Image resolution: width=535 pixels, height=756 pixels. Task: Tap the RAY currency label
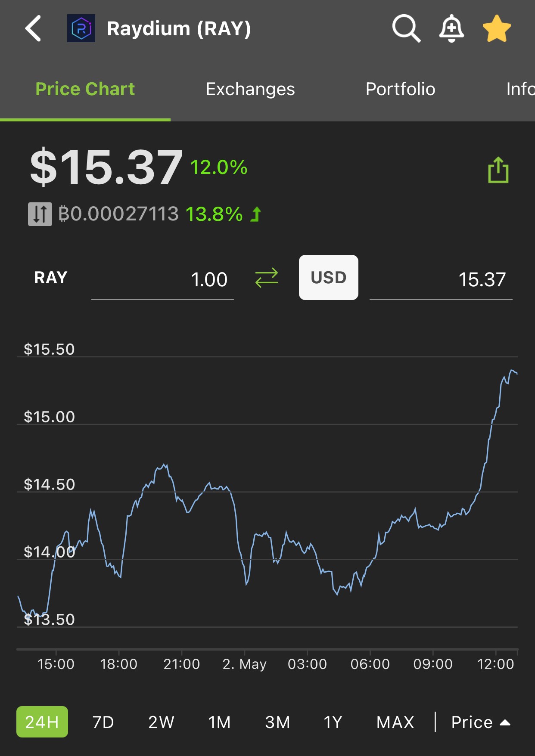tap(51, 278)
